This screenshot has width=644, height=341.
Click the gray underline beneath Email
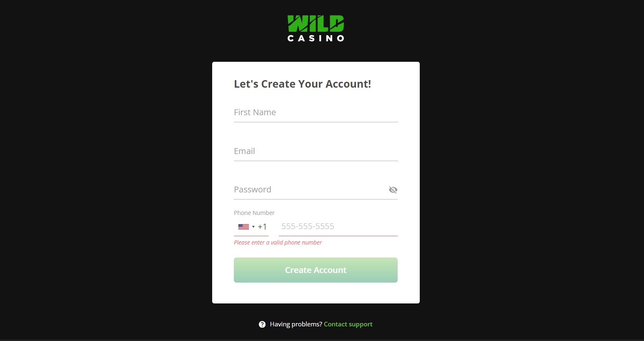point(316,161)
